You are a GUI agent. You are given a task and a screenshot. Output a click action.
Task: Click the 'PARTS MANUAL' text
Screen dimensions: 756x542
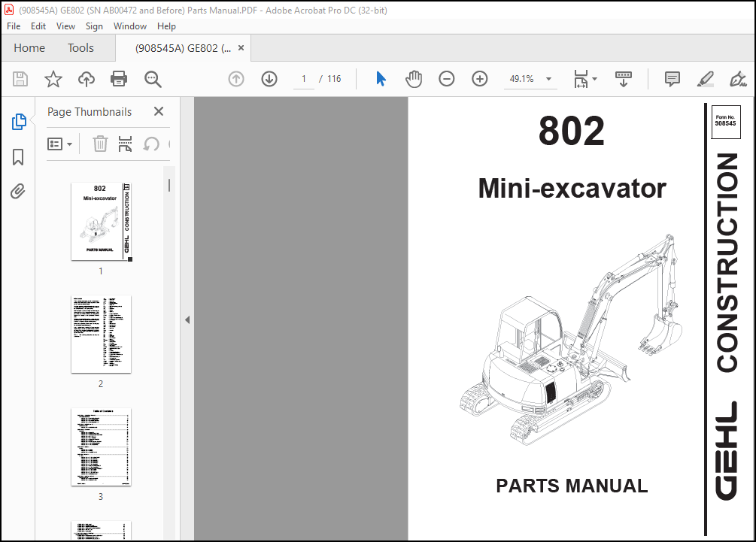(x=572, y=486)
